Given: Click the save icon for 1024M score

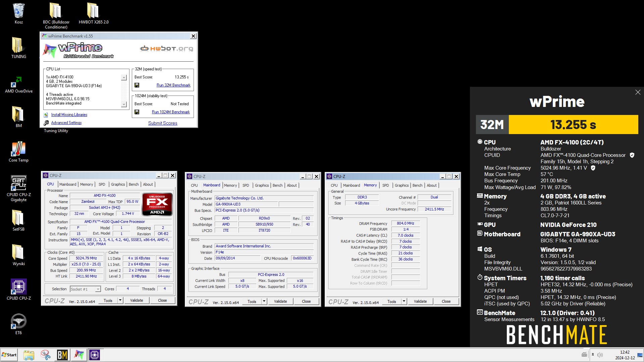Looking at the screenshot, I should [137, 112].
